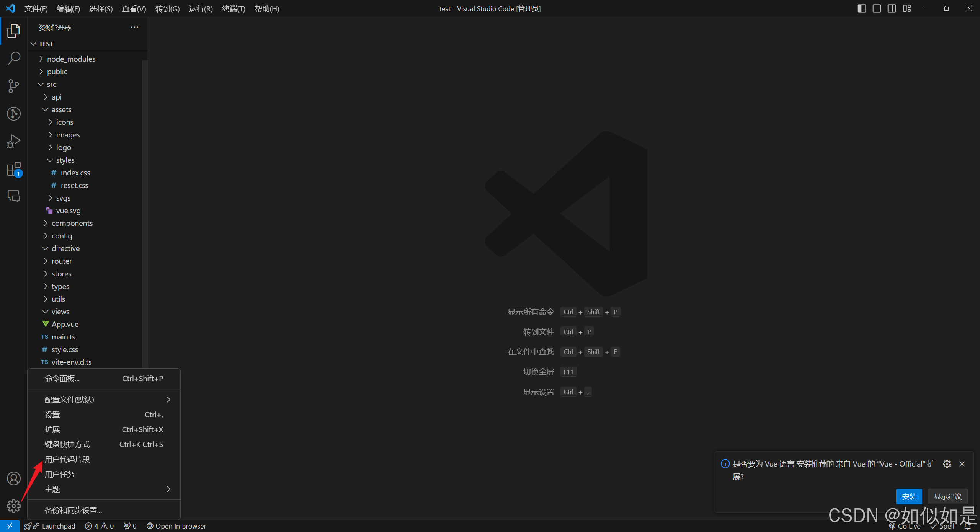The width and height of the screenshot is (980, 532).
Task: Expand the components folder
Action: point(72,223)
